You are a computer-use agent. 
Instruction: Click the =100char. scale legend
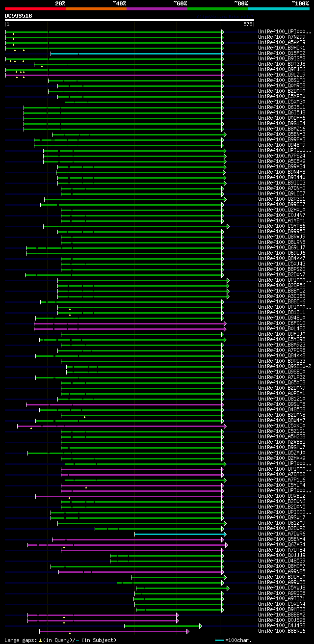[x=233, y=641]
